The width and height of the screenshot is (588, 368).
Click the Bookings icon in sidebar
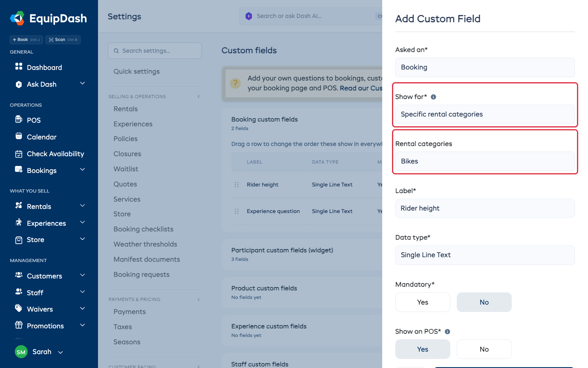point(19,169)
